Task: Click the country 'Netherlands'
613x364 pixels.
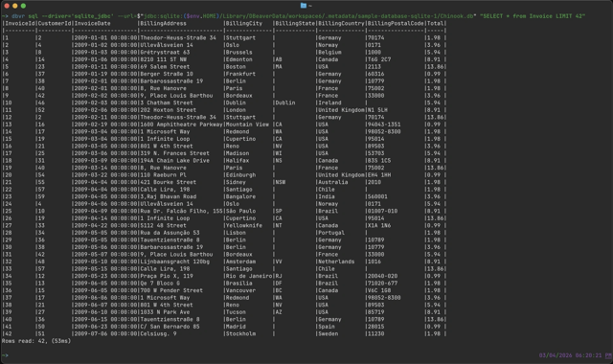Action: click(336, 262)
